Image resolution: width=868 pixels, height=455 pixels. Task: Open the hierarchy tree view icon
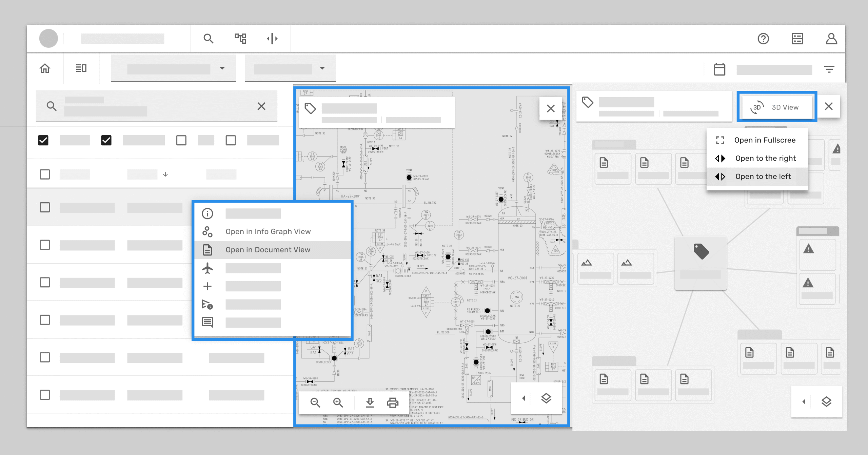(x=240, y=39)
